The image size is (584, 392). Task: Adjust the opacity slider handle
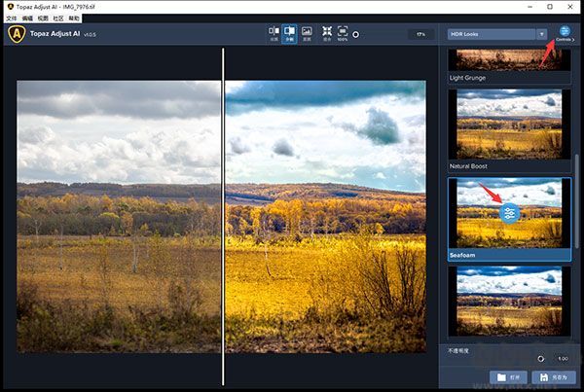pos(541,359)
